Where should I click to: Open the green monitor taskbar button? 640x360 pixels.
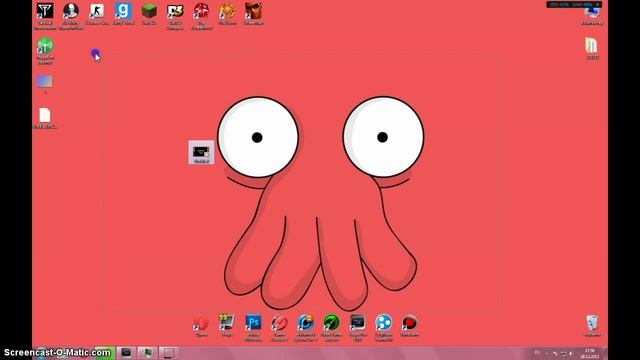(147, 353)
